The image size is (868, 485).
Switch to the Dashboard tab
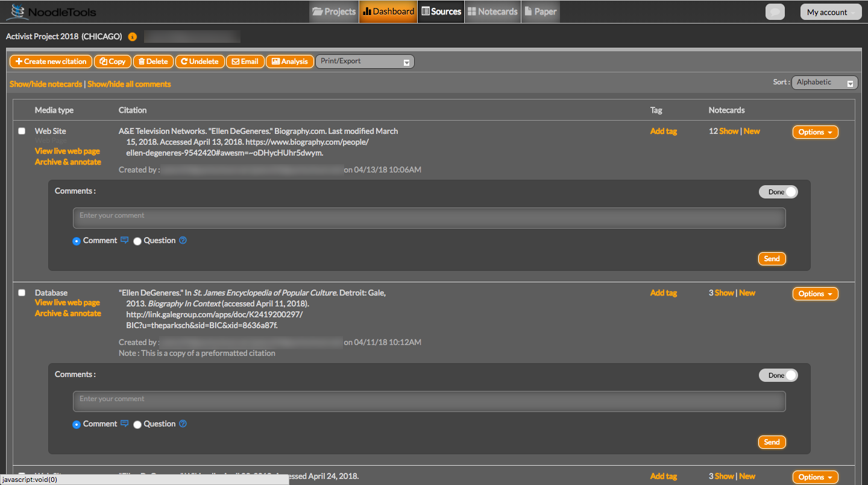(388, 11)
